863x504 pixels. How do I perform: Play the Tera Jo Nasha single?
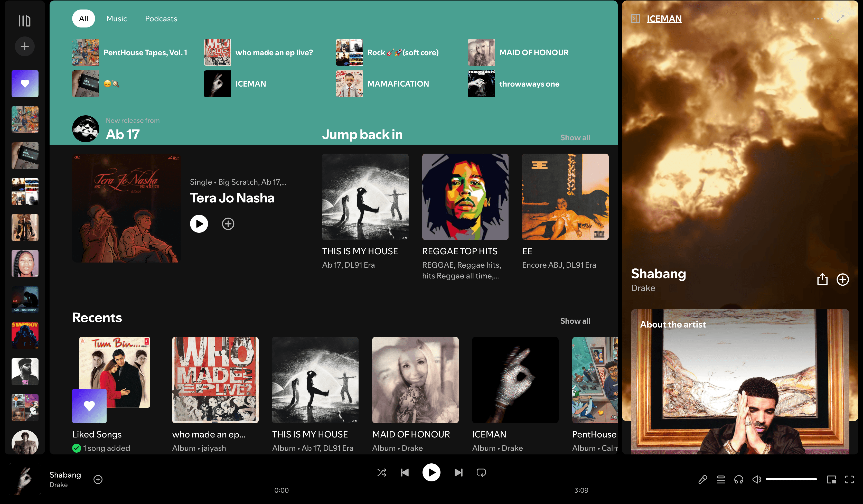(x=199, y=223)
